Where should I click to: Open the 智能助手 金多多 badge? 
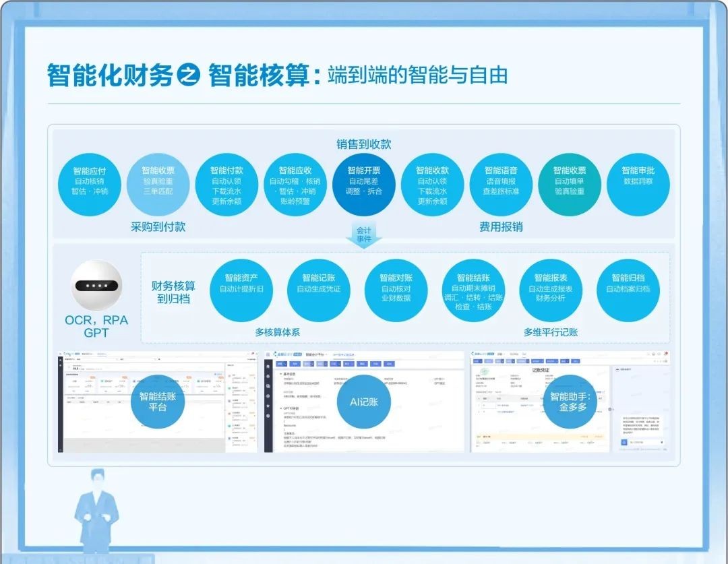click(569, 402)
